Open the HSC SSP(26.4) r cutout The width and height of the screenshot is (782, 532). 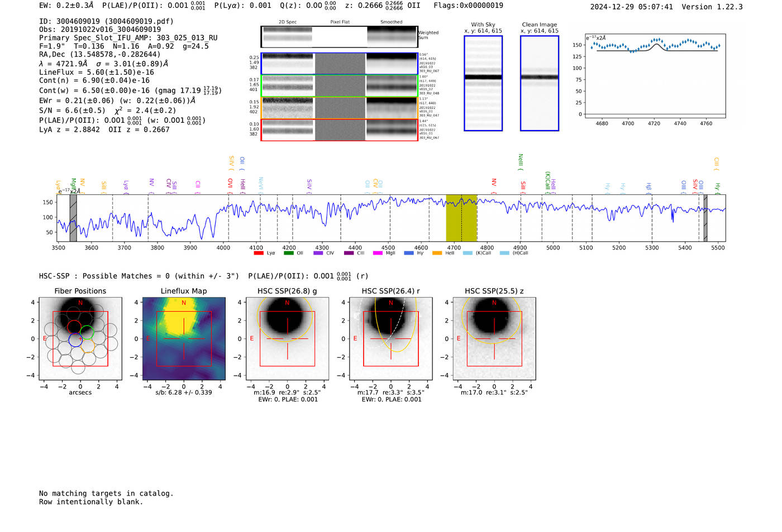point(391,339)
